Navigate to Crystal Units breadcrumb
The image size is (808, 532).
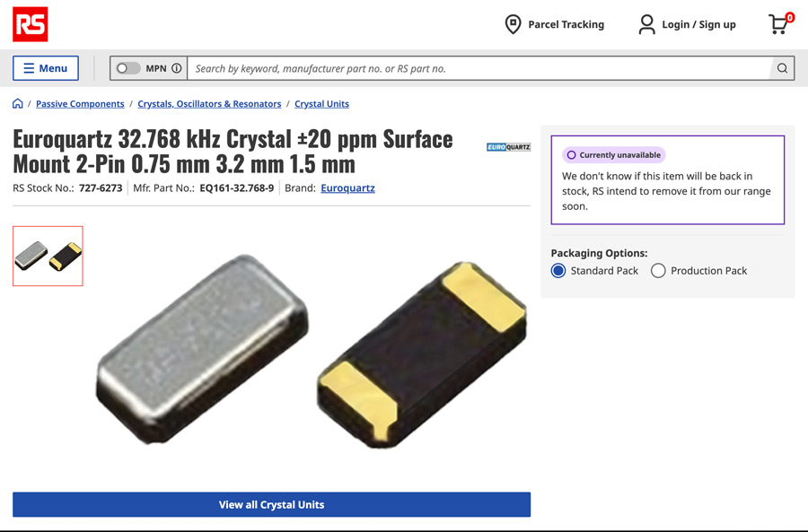point(321,104)
